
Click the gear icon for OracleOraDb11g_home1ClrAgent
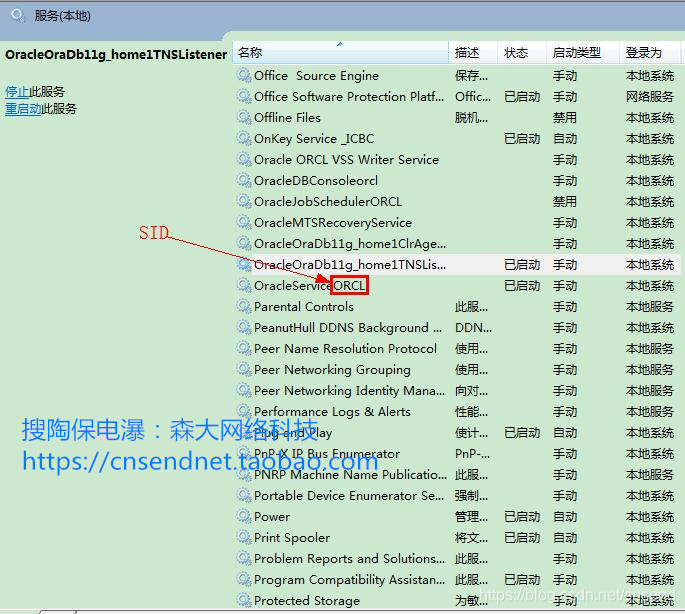[x=243, y=243]
